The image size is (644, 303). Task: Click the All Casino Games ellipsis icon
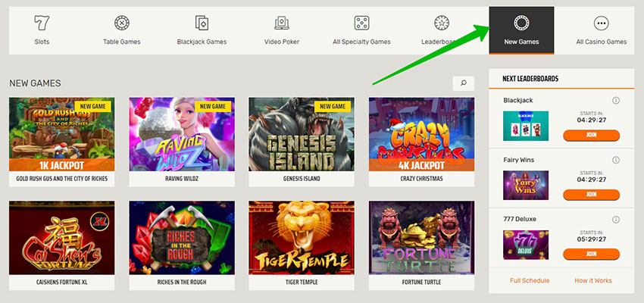[601, 23]
